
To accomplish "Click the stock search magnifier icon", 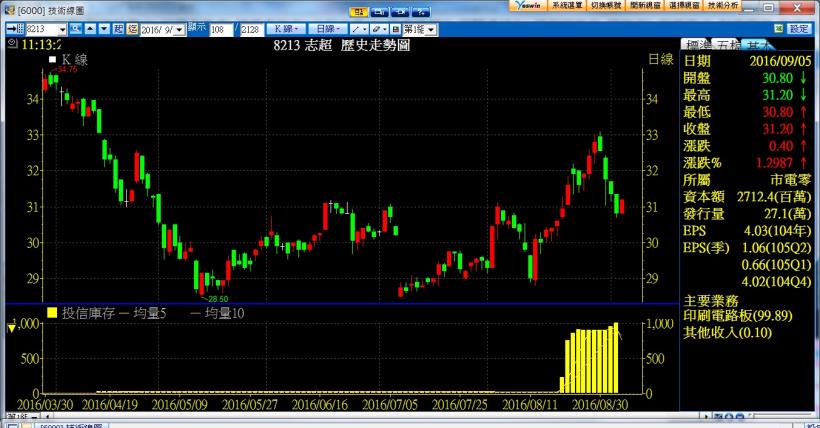I will coord(75,29).
